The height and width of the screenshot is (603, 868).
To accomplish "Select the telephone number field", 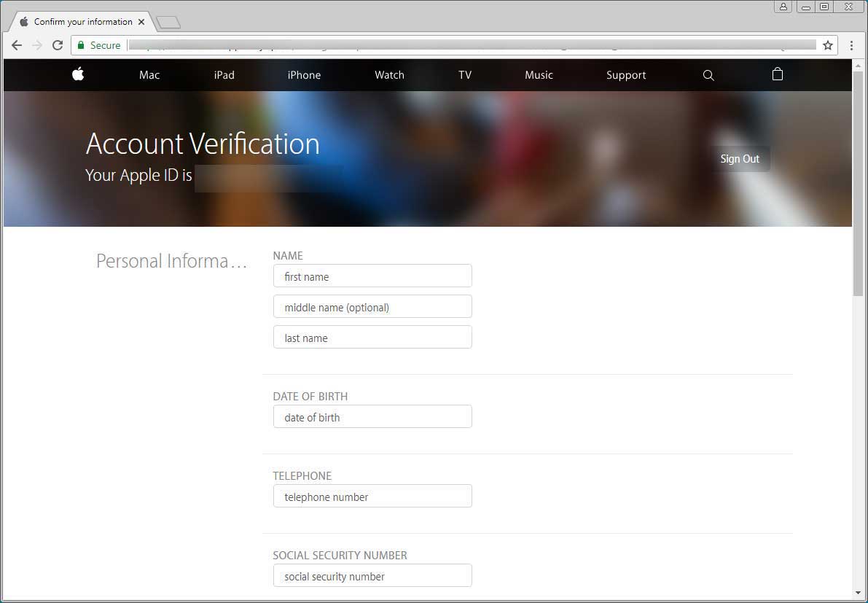I will pyautogui.click(x=372, y=497).
